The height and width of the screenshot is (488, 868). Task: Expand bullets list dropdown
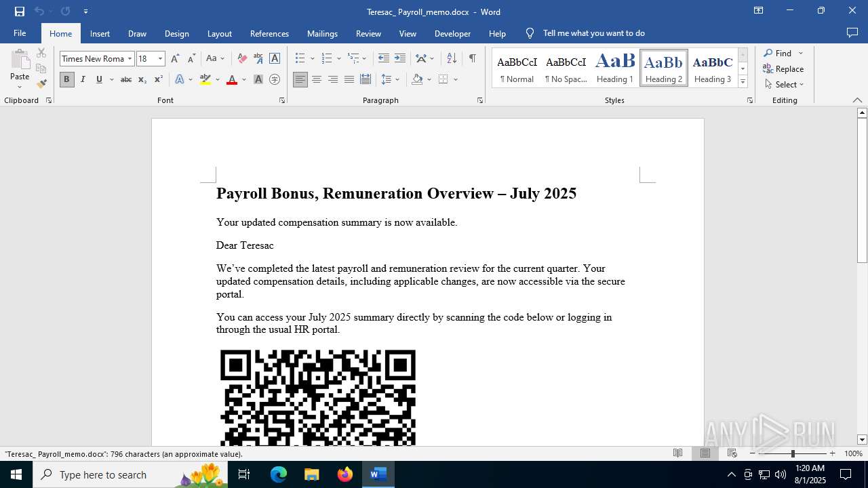[x=312, y=59]
